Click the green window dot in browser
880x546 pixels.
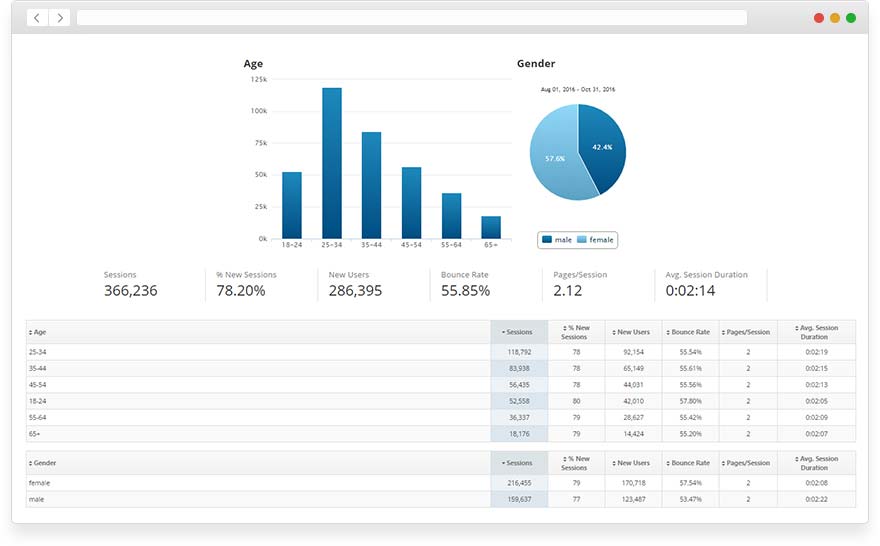851,18
